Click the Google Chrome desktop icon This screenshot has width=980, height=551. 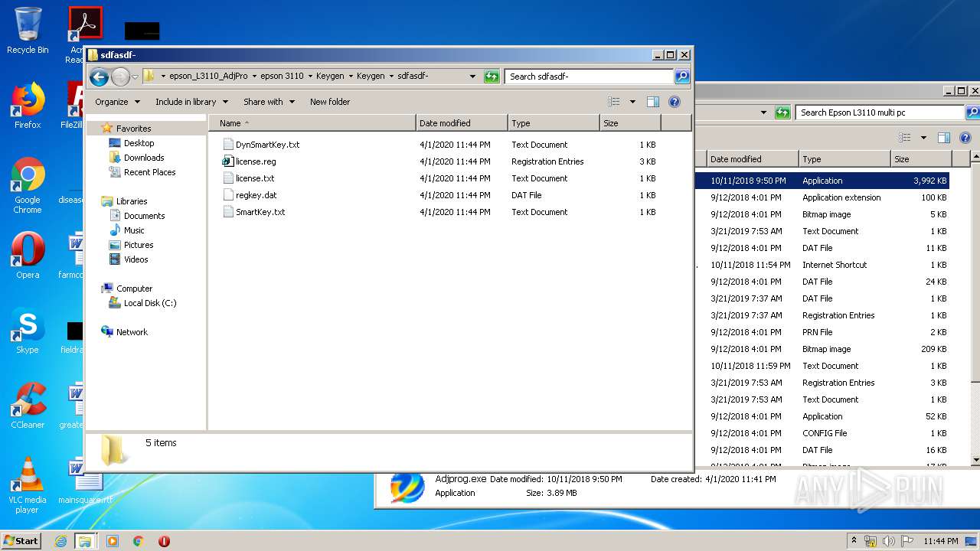pyautogui.click(x=28, y=185)
